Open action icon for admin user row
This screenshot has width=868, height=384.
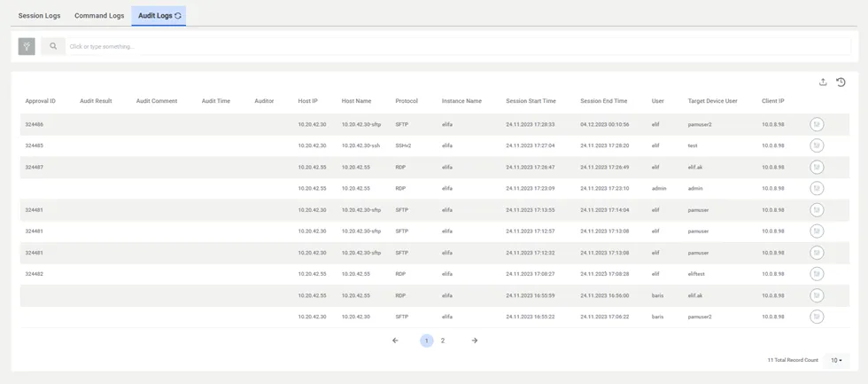click(817, 188)
